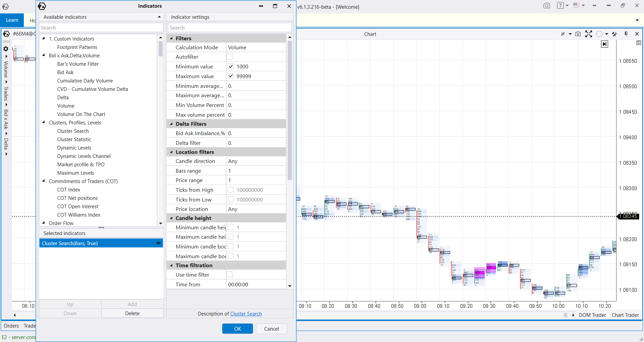Jump to the latest bar on the chart

[604, 44]
